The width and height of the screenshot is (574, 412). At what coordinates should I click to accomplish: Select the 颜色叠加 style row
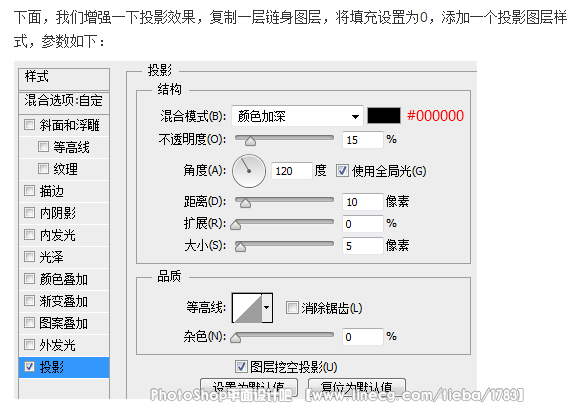click(x=64, y=279)
